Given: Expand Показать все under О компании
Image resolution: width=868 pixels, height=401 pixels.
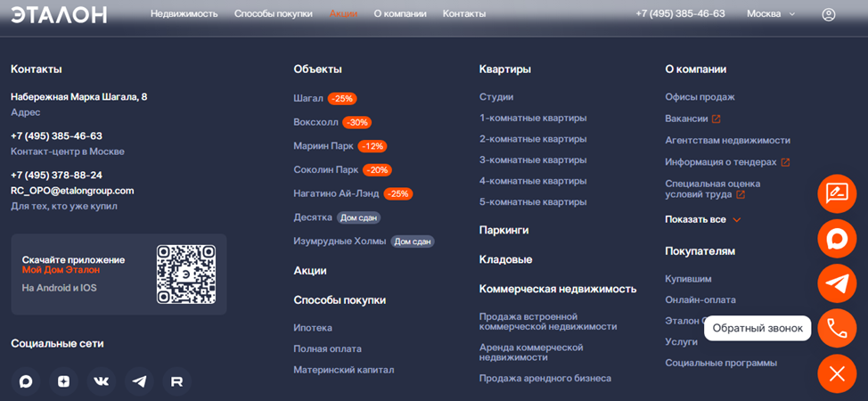Looking at the screenshot, I should click(702, 219).
